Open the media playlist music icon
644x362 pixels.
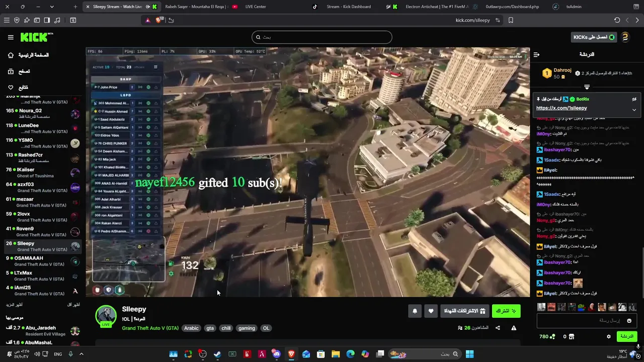point(57,20)
